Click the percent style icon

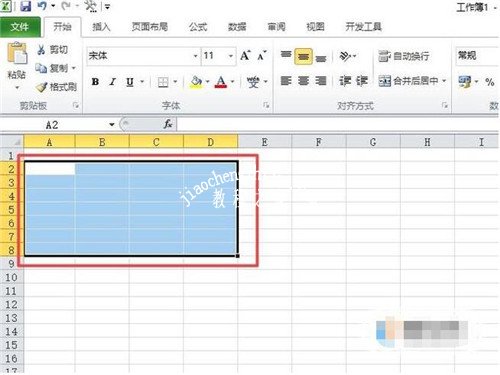click(490, 82)
